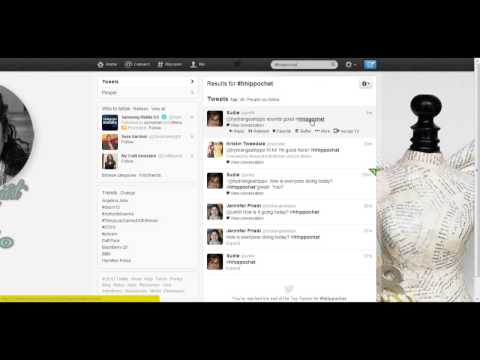The height and width of the screenshot is (360, 480).
Task: Open More options on top tweet
Action: pyautogui.click(x=322, y=131)
